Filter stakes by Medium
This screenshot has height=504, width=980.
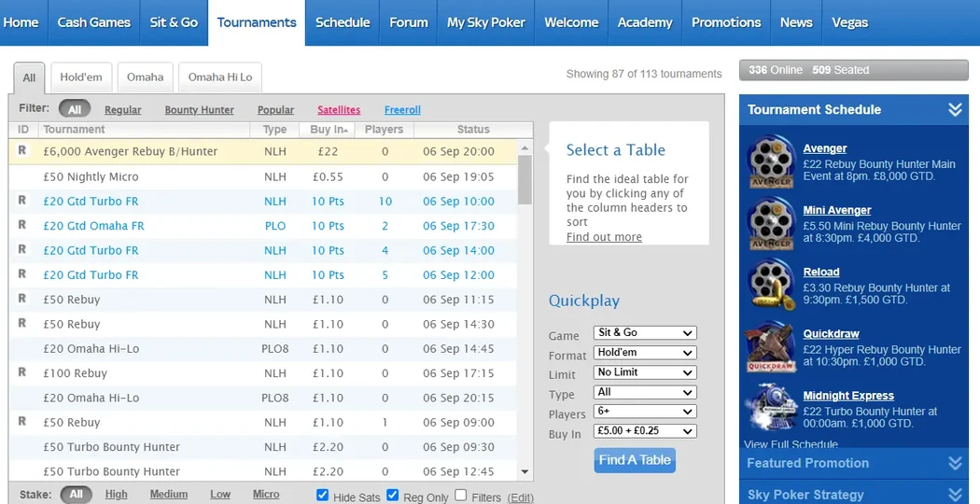tap(169, 494)
